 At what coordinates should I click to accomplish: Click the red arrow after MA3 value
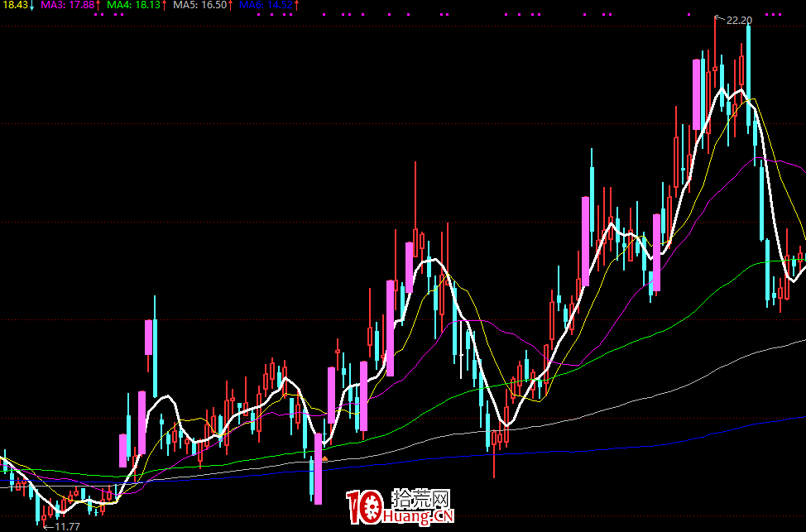(98, 5)
